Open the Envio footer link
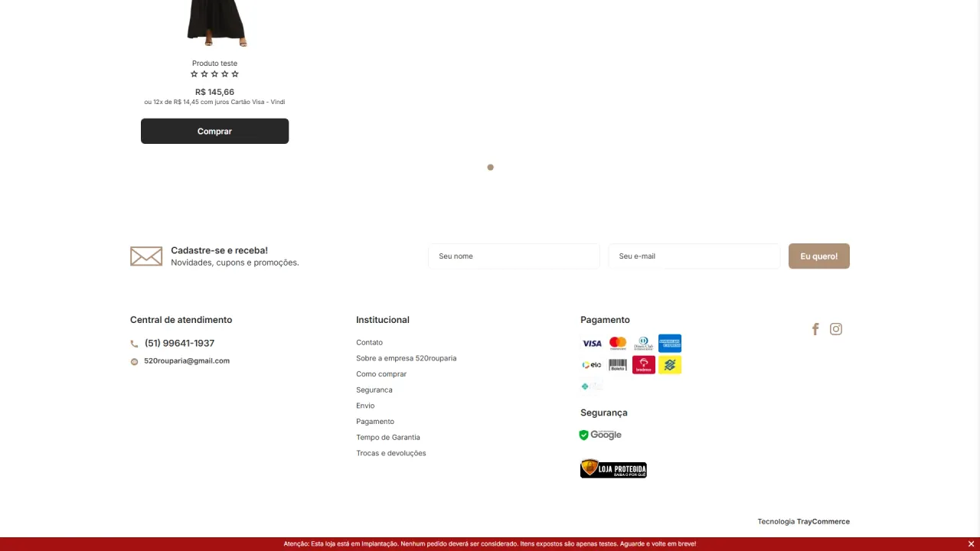 coord(365,406)
